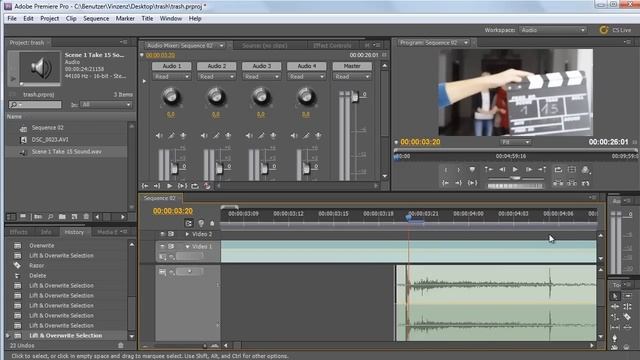The height and width of the screenshot is (360, 640).
Task: Open Master automation mode Read dropdown
Action: tap(352, 76)
